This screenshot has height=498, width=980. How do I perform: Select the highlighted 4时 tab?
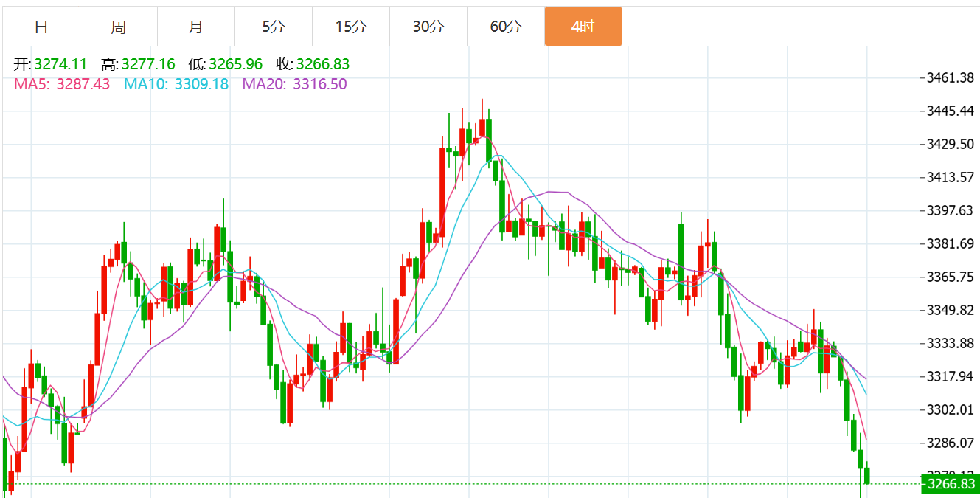coord(583,27)
